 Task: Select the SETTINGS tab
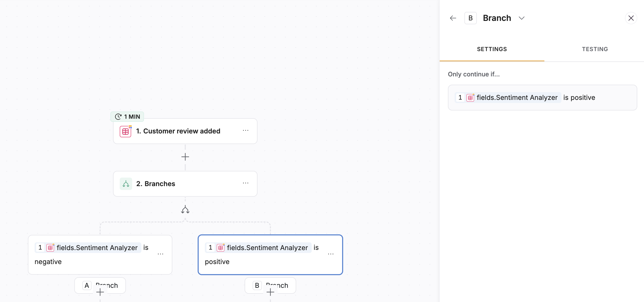[492, 49]
